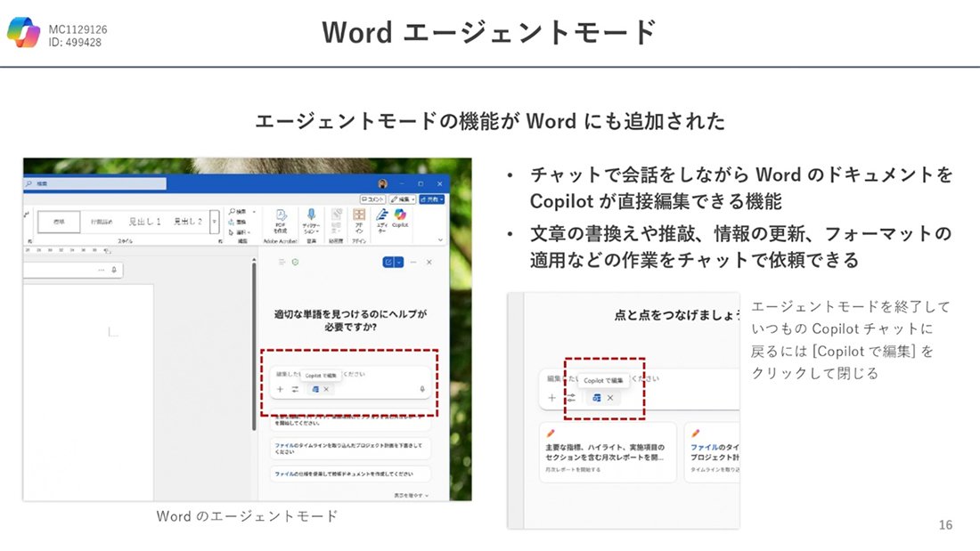Viewport: 980px width, 551px height.
Task: Open the dropdown beside the blue compose button
Action: [399, 263]
